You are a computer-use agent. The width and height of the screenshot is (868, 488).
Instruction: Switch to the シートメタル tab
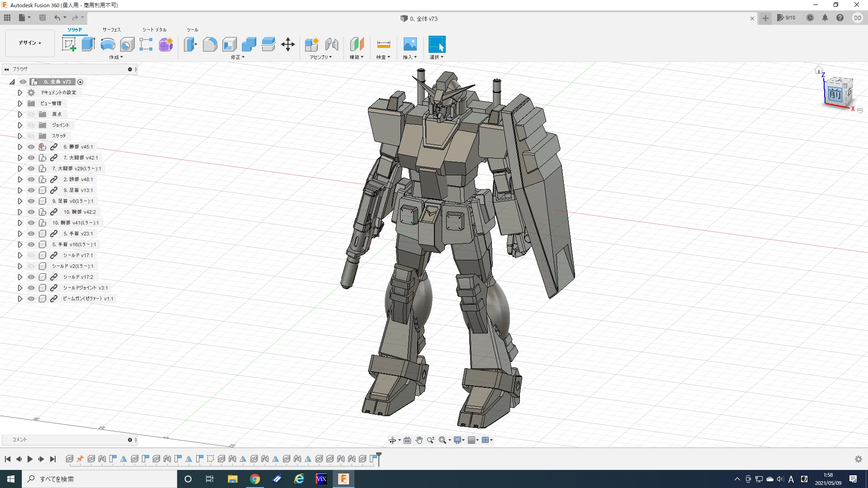154,30
